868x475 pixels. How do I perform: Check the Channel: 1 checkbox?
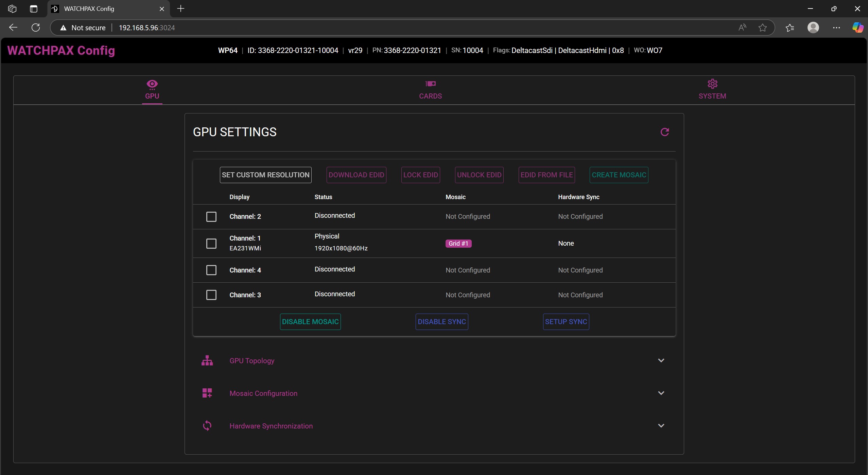click(x=211, y=243)
